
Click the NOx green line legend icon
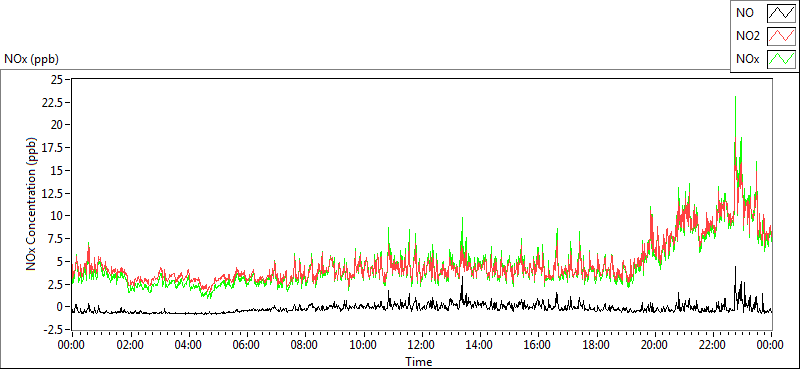point(782,59)
